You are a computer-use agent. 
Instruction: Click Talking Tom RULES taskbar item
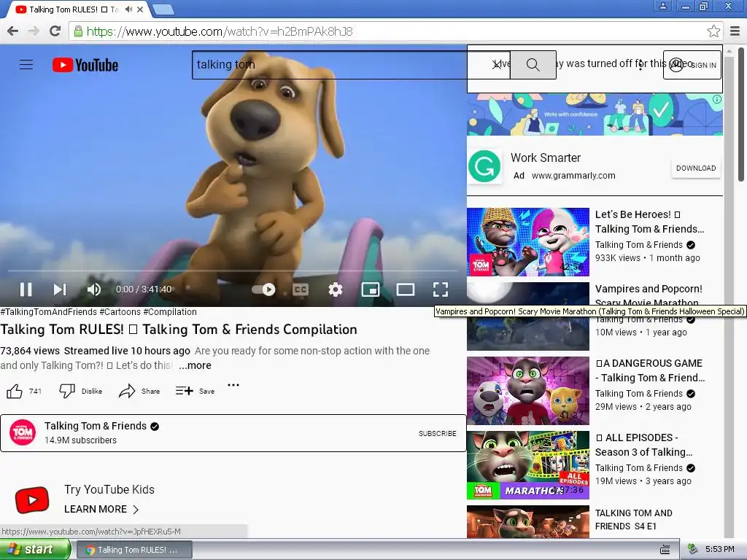click(x=134, y=550)
